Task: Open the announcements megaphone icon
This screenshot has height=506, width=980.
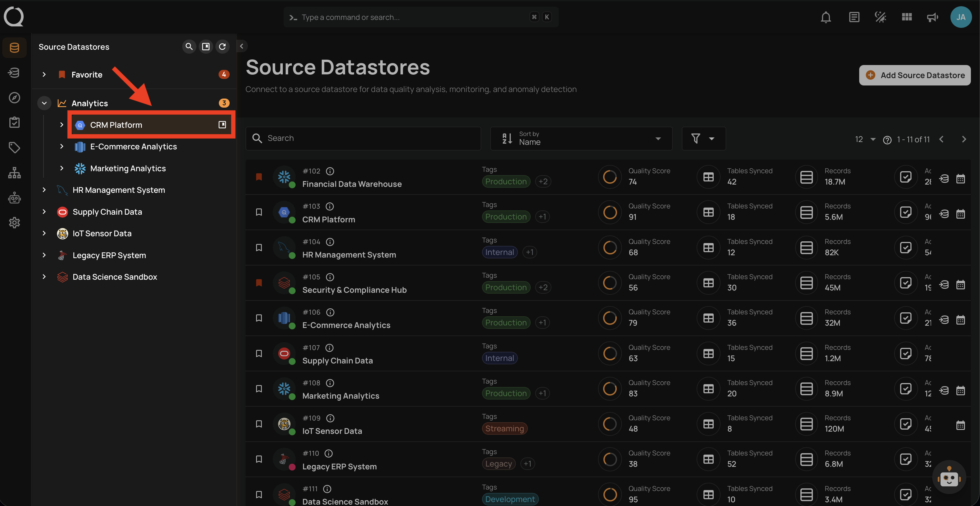Action: (x=933, y=17)
